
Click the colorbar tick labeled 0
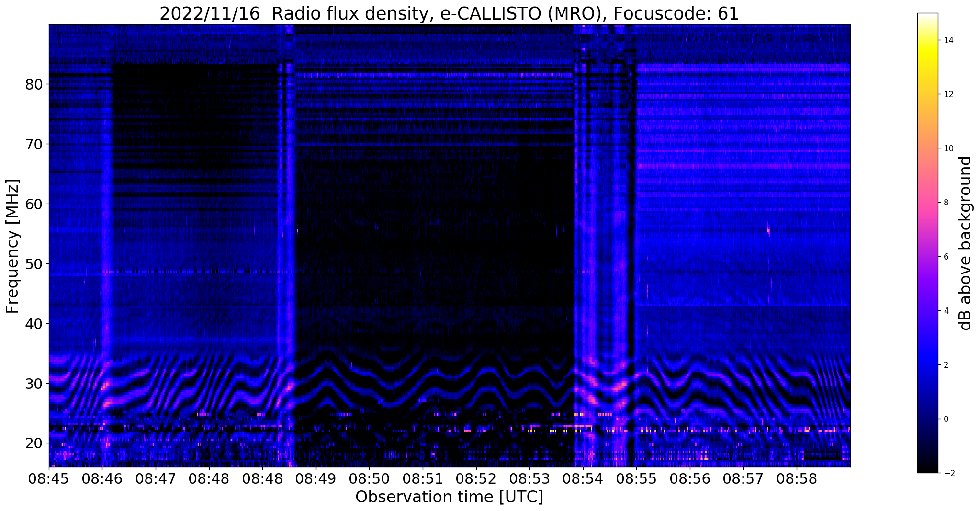pos(946,419)
